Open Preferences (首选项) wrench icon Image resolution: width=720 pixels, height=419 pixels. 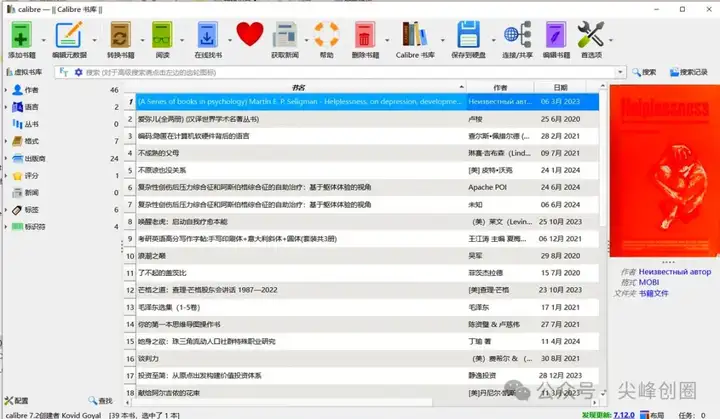click(591, 34)
